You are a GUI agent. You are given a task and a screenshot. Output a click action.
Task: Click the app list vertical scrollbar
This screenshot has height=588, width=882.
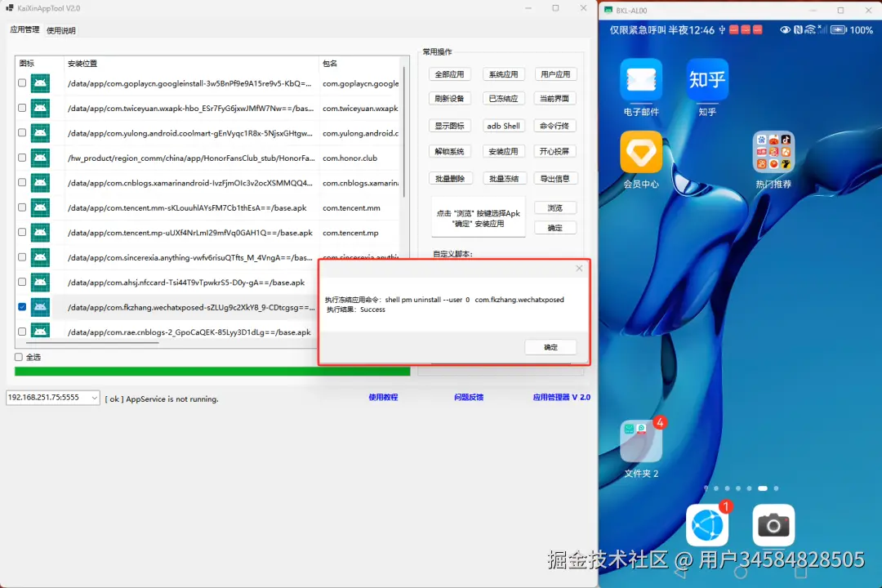click(x=404, y=132)
